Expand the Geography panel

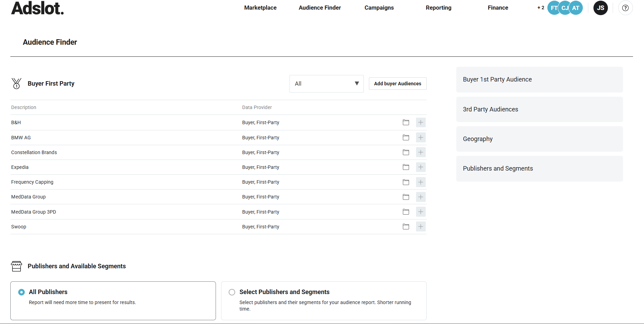point(539,139)
